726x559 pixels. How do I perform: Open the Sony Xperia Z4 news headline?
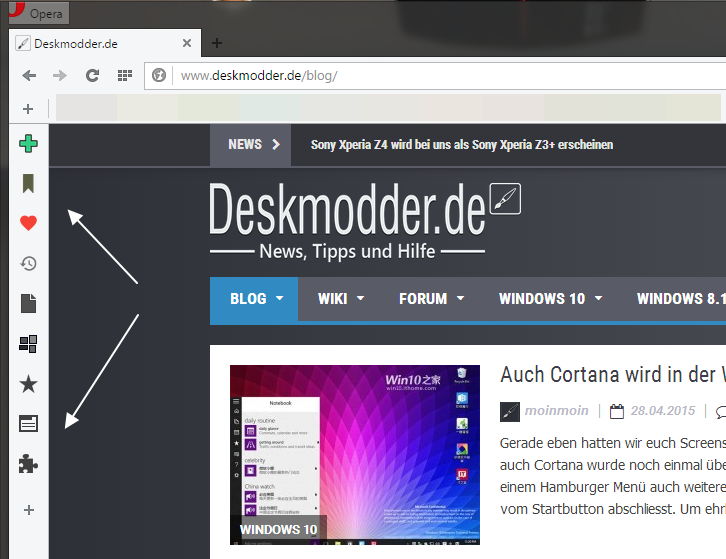pyautogui.click(x=462, y=144)
